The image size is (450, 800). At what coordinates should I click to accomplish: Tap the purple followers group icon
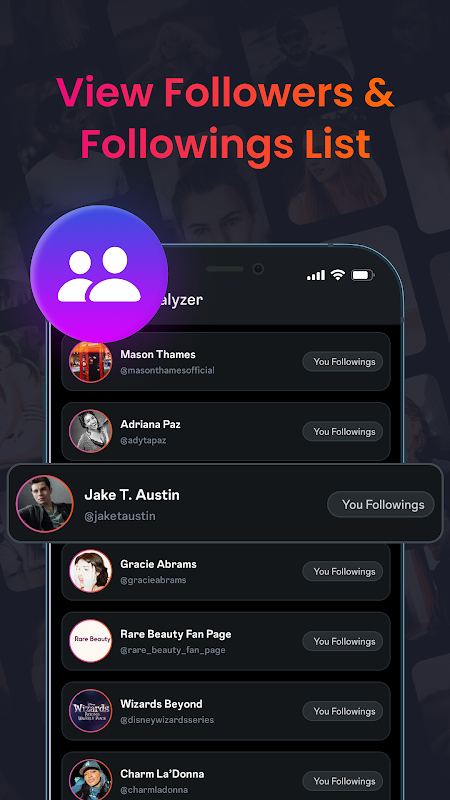(x=99, y=274)
